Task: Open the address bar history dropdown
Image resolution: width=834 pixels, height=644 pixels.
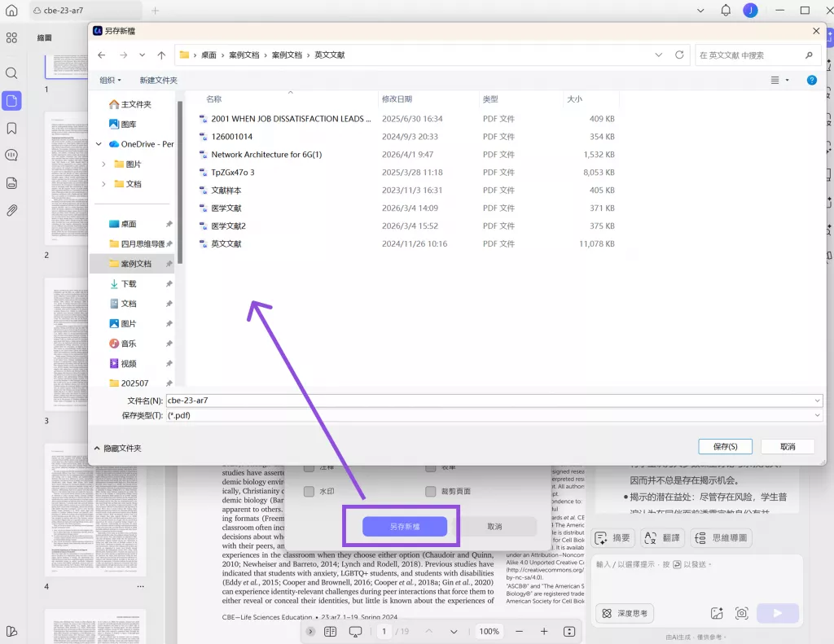Action: click(x=658, y=55)
